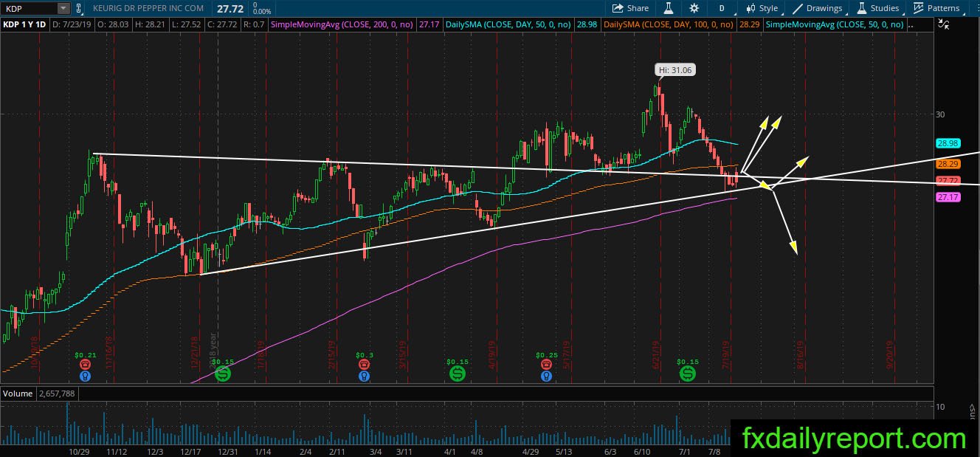
Task: Click the $0.15 dividend icon near 4/1
Action: tap(458, 374)
